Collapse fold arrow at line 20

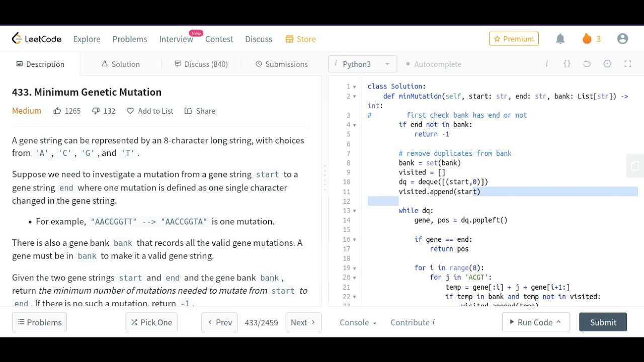coord(354,278)
